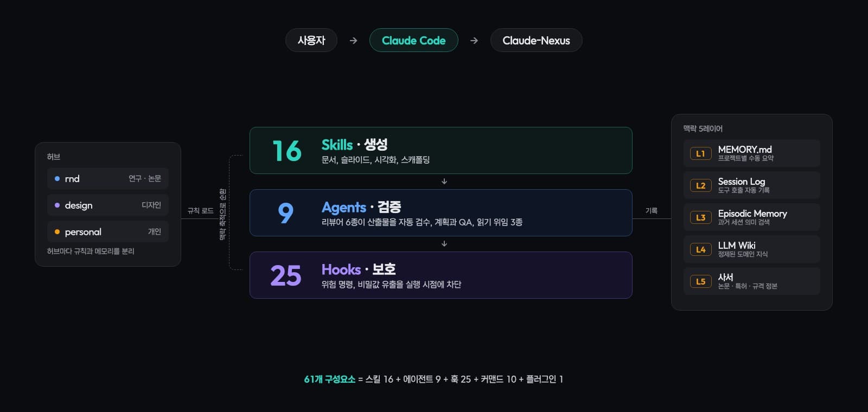Select the design 디자인 hub row
This screenshot has width=868, height=412.
[x=108, y=205]
